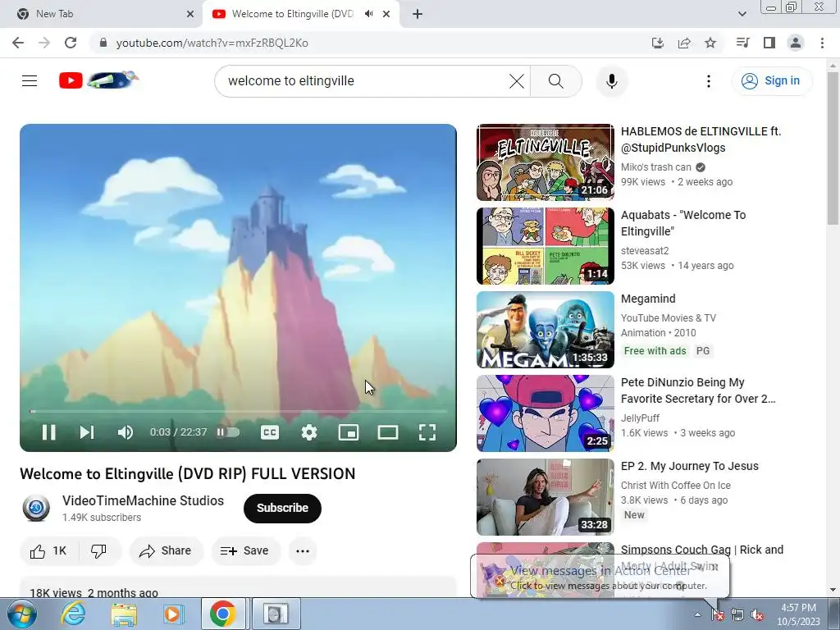Share the video
This screenshot has height=630, width=840.
166,550
